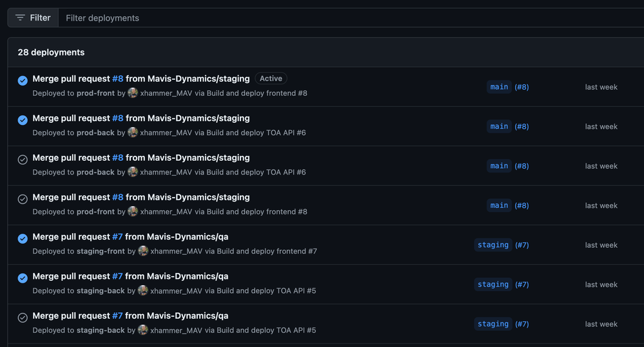Open xhammer_MAV avatar in the Active prod-front row

tap(133, 93)
